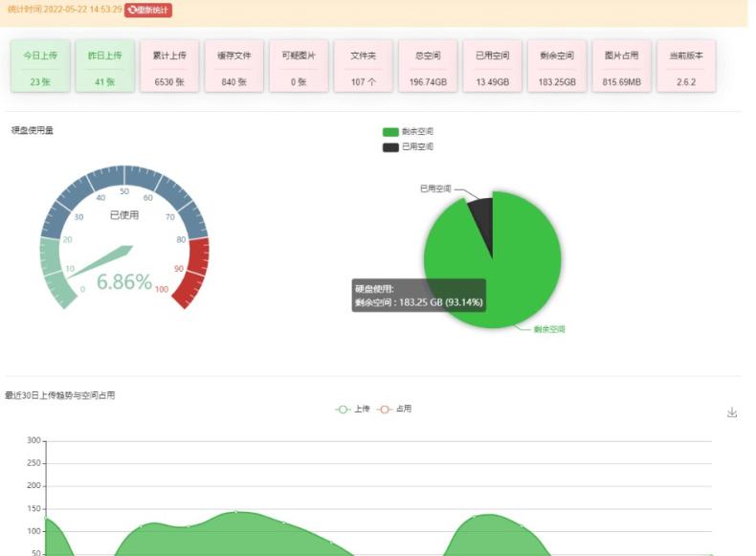Click the 剩余空间 183.25GB card
The width and height of the screenshot is (756, 556).
tap(557, 67)
